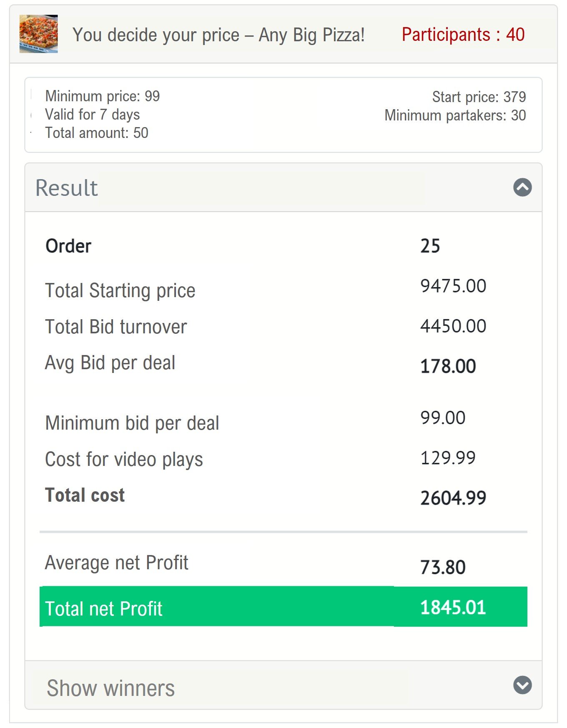Click the deal title Any Big Pizza

point(219,35)
